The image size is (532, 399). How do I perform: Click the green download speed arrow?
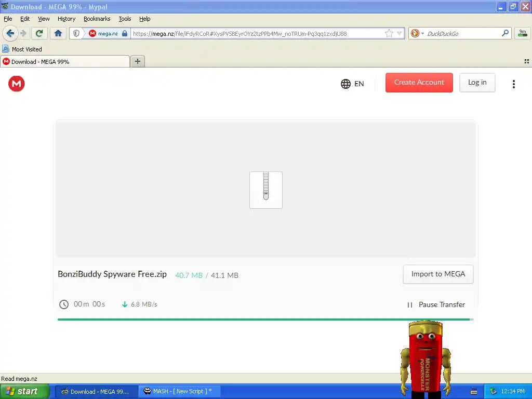tap(125, 304)
